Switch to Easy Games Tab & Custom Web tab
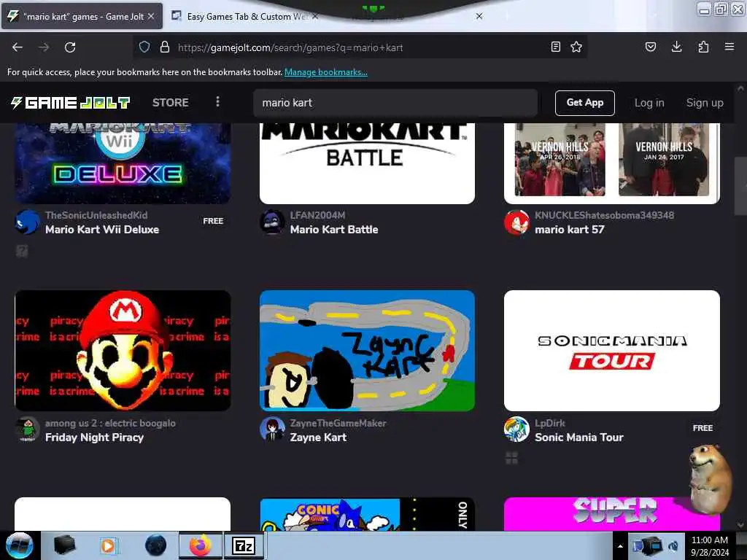Screen dimensions: 747x560 244,16
